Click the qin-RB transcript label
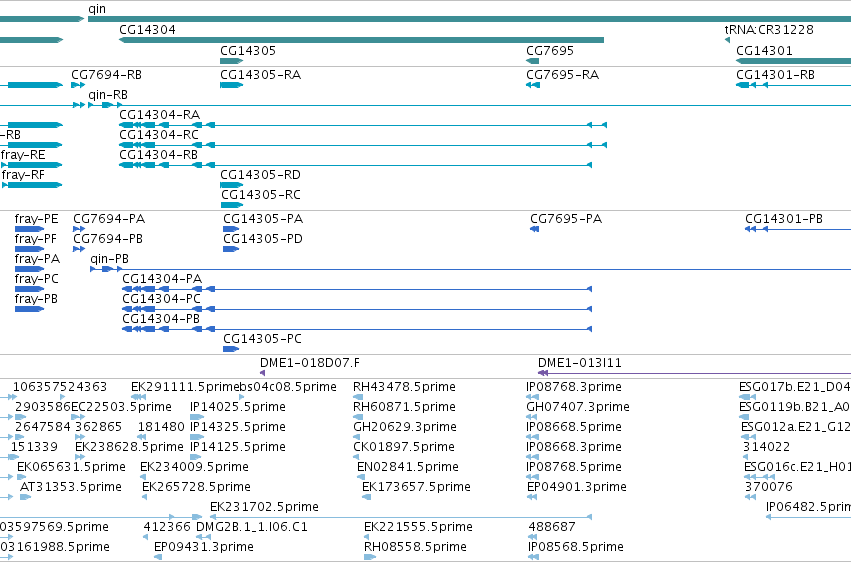 (x=108, y=94)
